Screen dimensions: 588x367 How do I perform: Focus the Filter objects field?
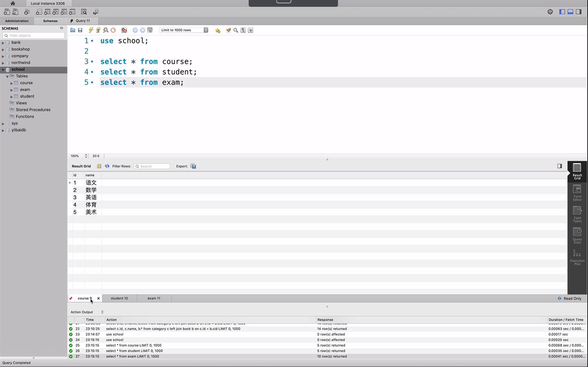34,36
